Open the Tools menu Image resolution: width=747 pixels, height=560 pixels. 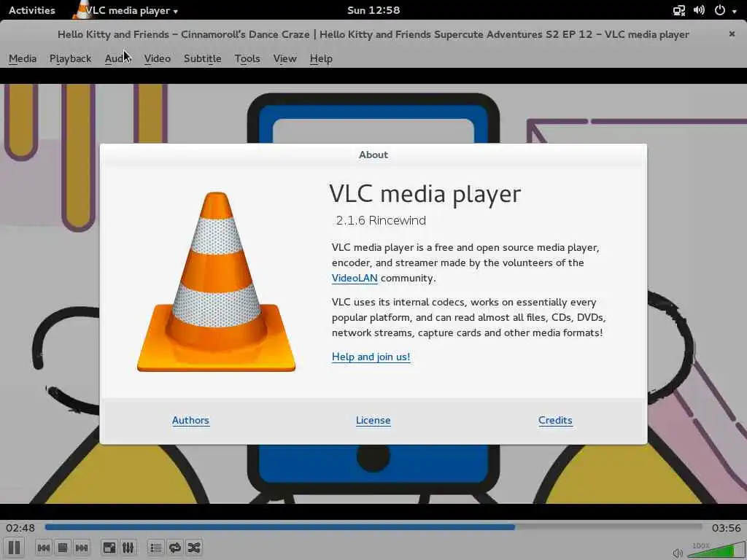[x=247, y=58]
